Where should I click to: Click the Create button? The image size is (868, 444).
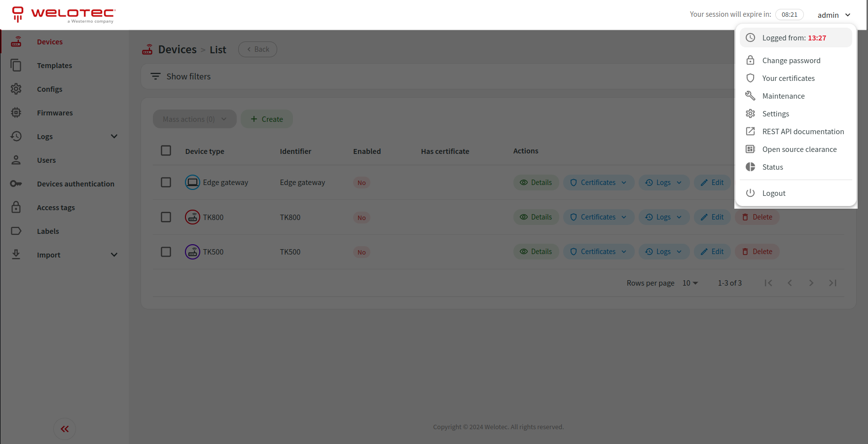click(266, 119)
